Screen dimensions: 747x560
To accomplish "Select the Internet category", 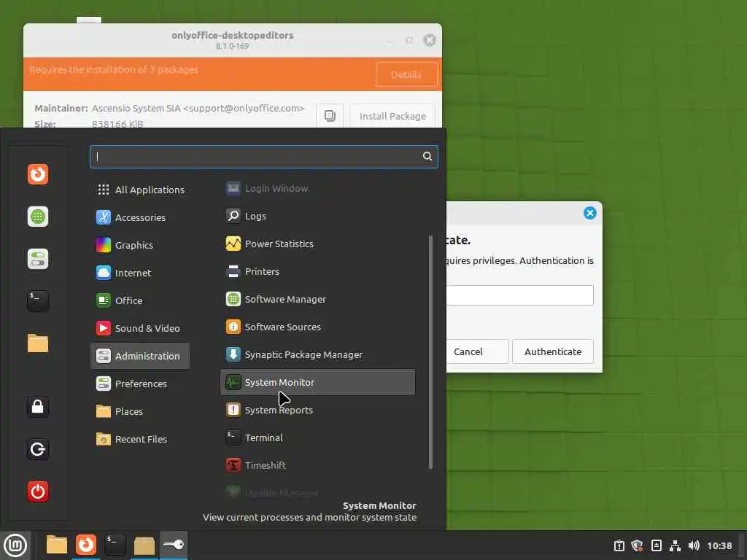I will 140,273.
